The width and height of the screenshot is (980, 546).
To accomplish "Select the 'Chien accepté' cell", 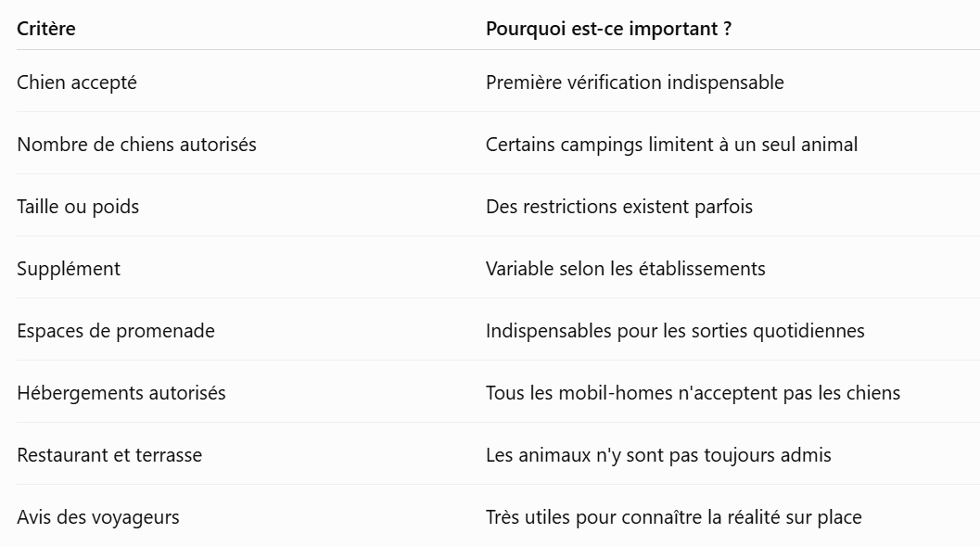I will click(77, 83).
